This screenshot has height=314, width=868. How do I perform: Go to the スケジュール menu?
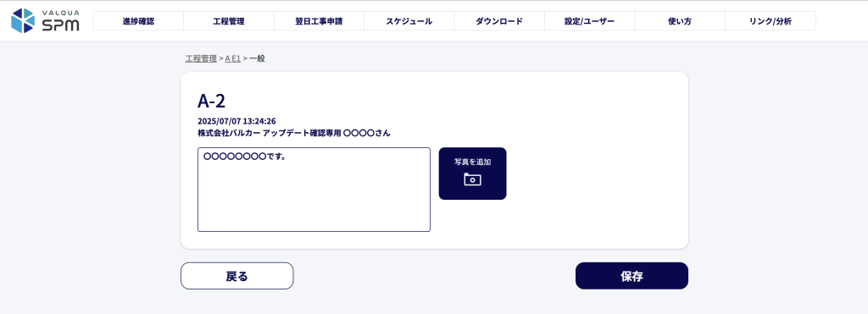(409, 21)
